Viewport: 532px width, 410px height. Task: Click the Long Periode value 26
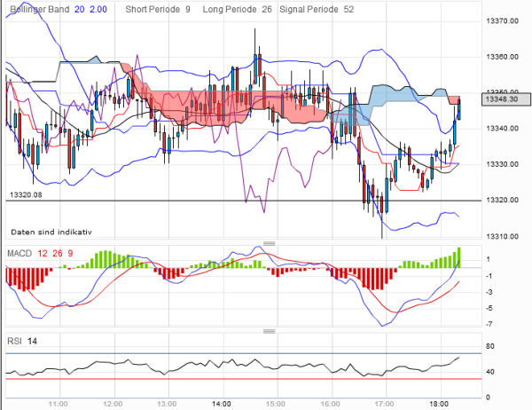[267, 9]
